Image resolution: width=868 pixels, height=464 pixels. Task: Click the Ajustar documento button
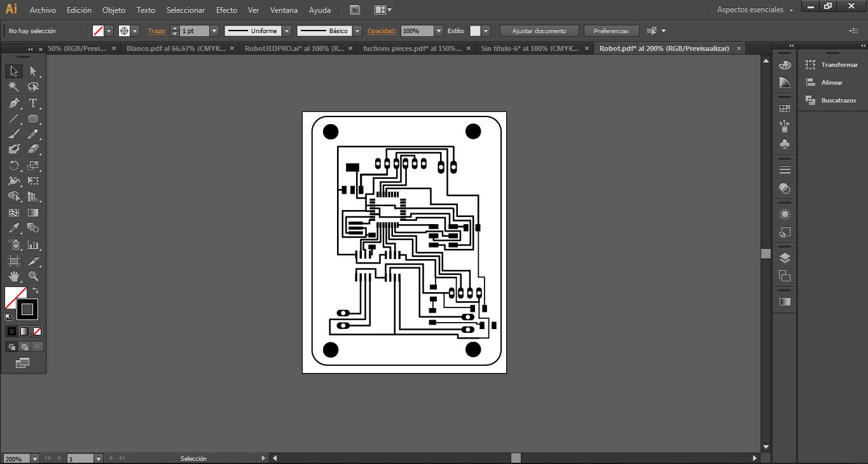point(539,31)
